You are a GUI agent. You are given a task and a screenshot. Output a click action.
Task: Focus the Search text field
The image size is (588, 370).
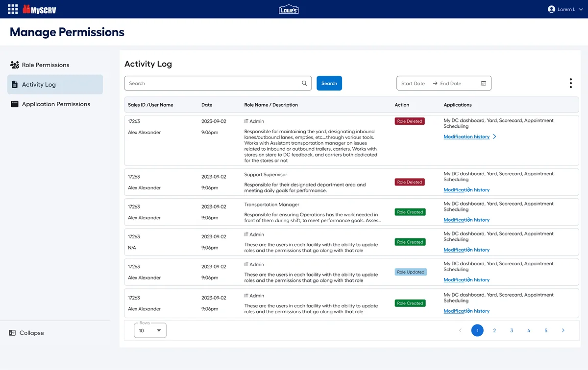(x=218, y=83)
